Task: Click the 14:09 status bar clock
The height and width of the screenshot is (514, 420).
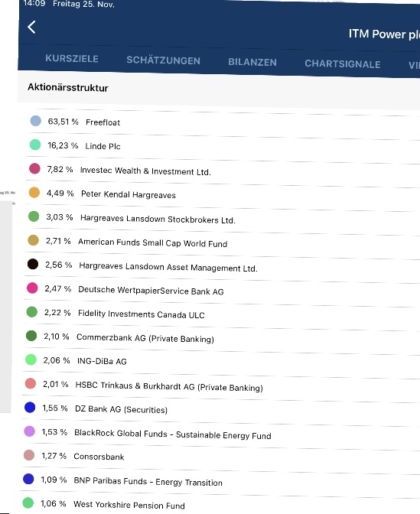Action: [x=34, y=3]
